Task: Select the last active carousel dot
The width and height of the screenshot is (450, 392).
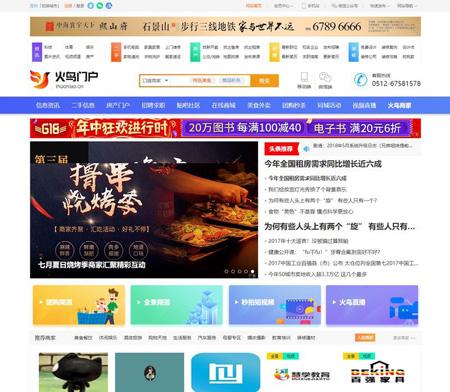Action: [252, 272]
